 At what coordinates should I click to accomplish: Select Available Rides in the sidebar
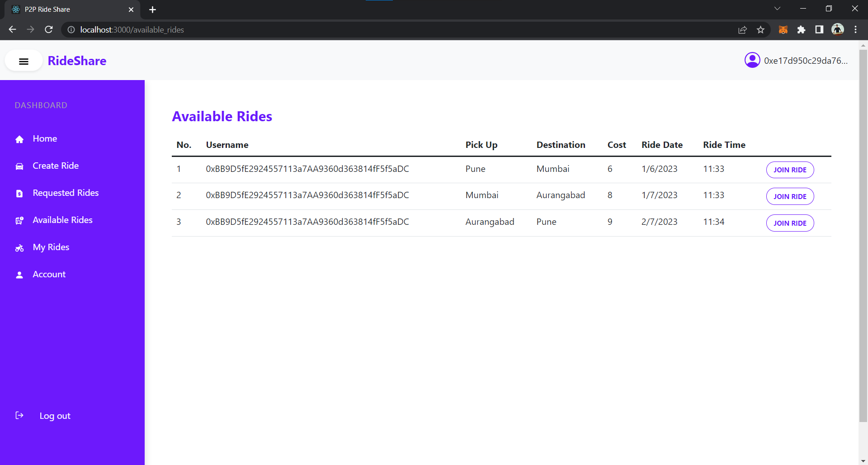(62, 220)
